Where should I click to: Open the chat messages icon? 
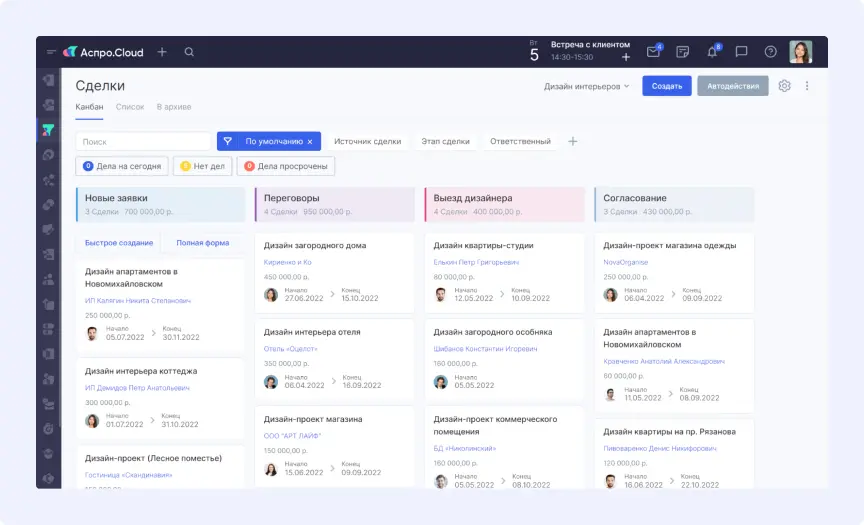point(741,52)
